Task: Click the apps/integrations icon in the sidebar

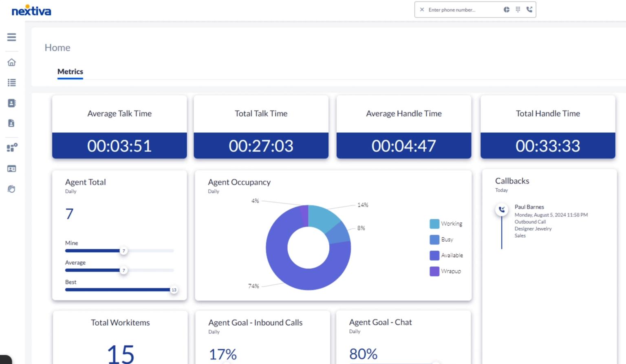Action: (x=11, y=148)
